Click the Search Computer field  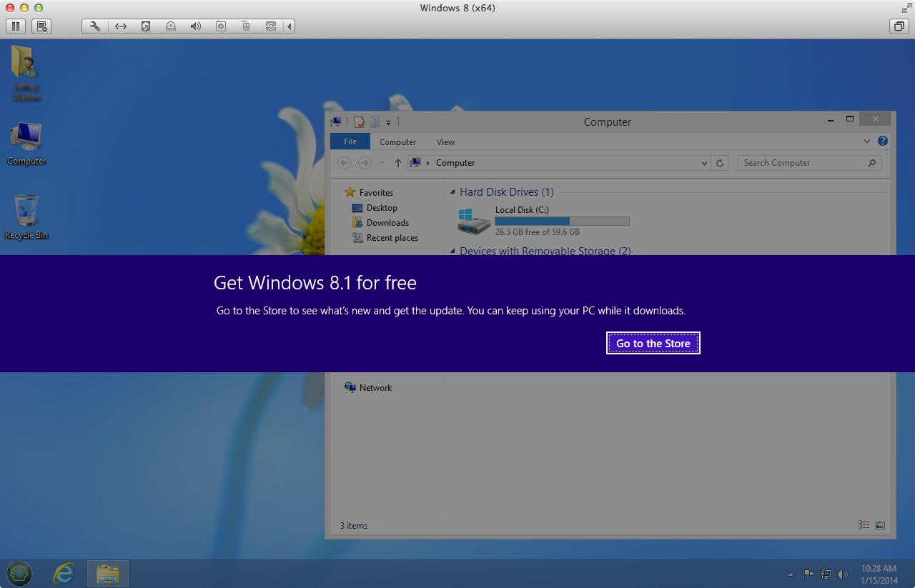(810, 163)
